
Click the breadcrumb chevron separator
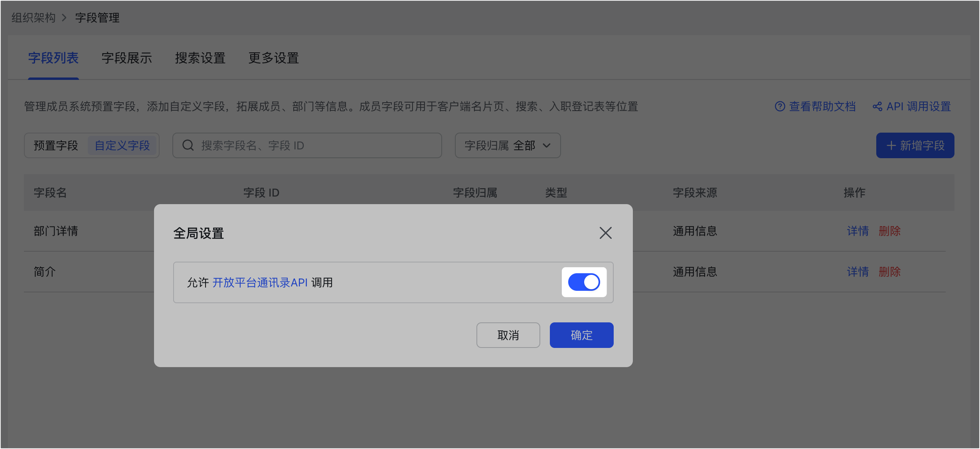pos(64,18)
